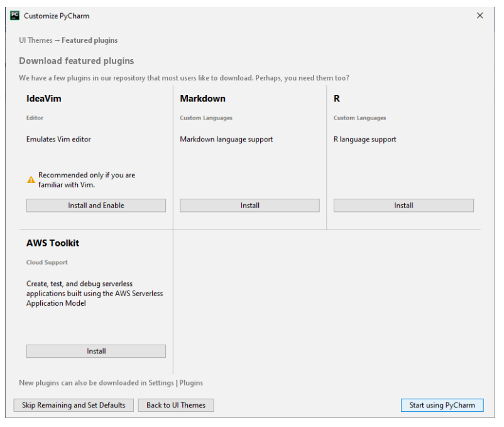504x427 pixels.
Task: Select the R plugin title
Action: click(337, 98)
